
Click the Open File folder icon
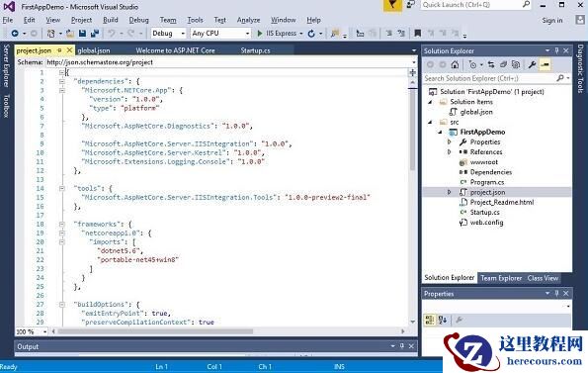tap(70, 34)
